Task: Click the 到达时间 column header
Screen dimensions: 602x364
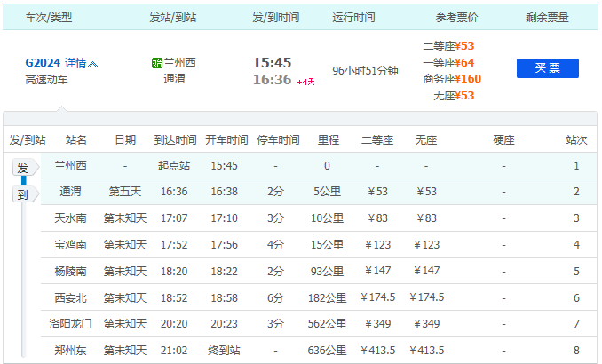Action: 176,139
